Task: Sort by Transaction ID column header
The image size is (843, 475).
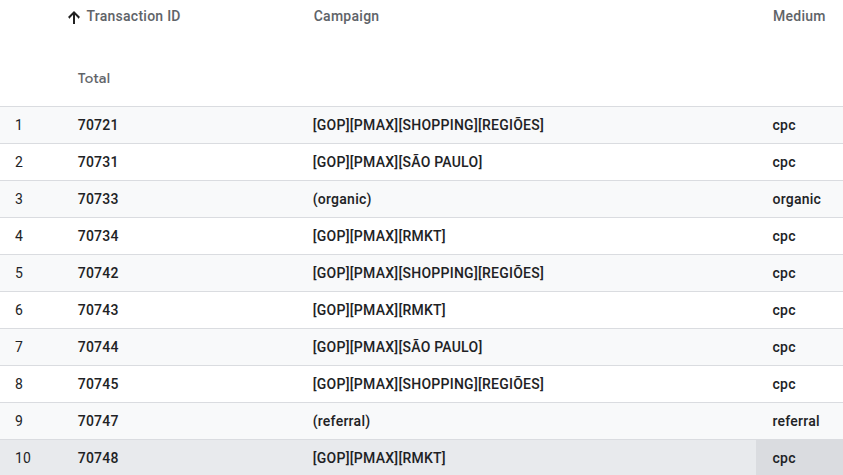Action: click(133, 16)
